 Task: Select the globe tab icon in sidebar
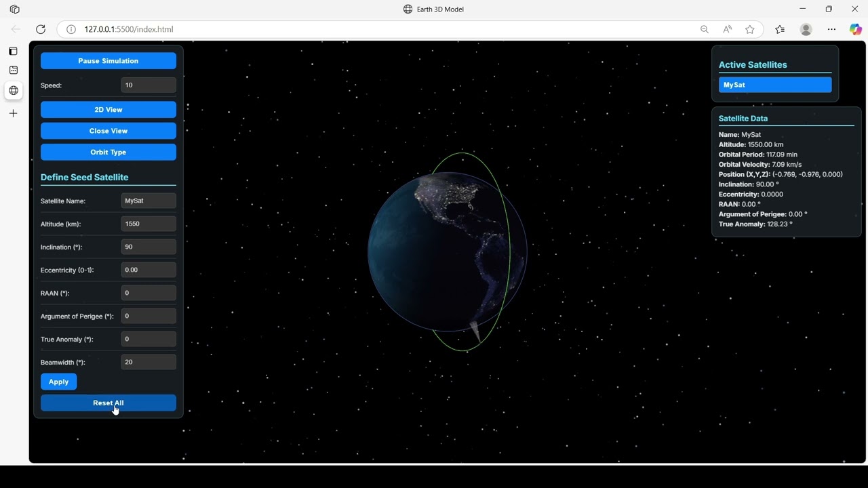(x=14, y=90)
